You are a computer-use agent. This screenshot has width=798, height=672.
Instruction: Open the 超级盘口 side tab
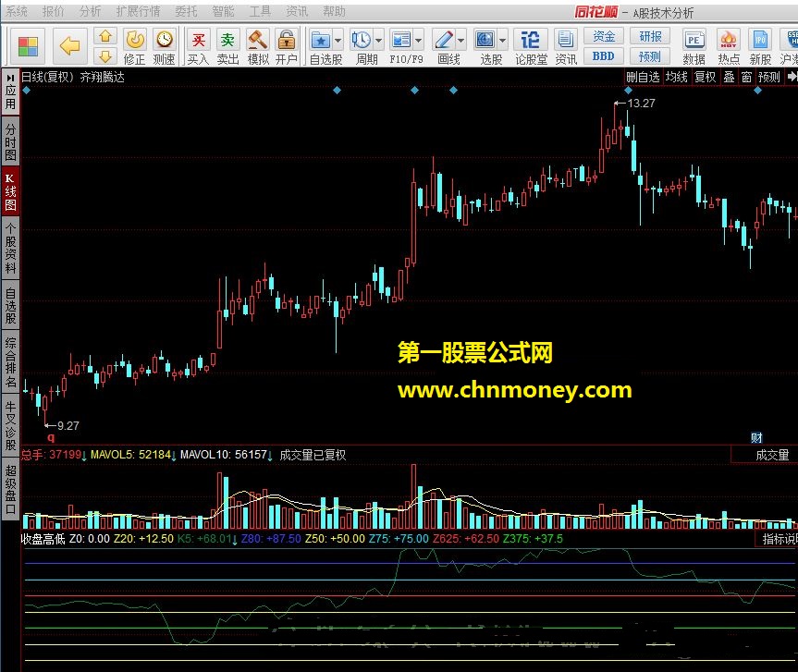point(10,489)
